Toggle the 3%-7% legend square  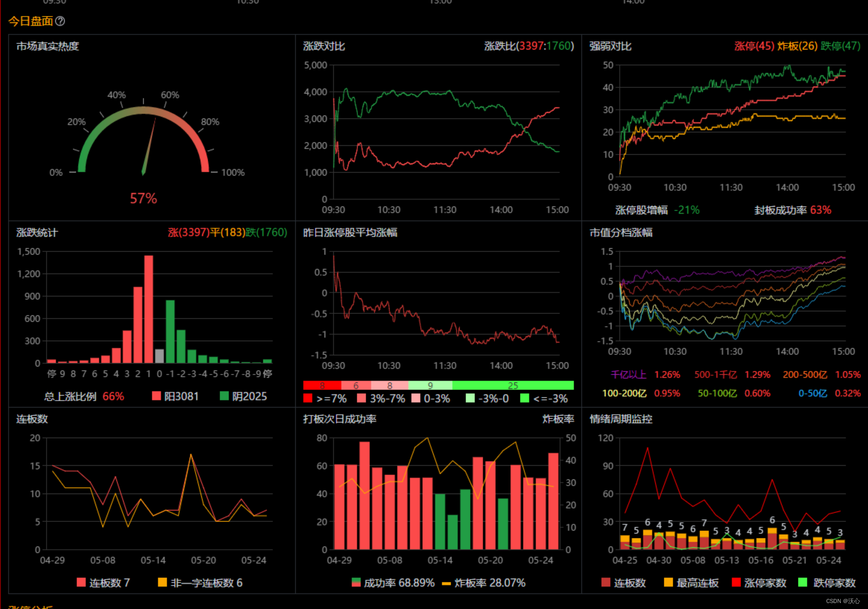(361, 398)
